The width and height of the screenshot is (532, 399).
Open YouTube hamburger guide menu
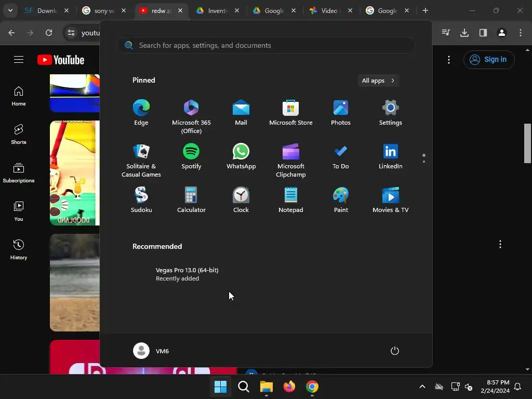tap(19, 60)
